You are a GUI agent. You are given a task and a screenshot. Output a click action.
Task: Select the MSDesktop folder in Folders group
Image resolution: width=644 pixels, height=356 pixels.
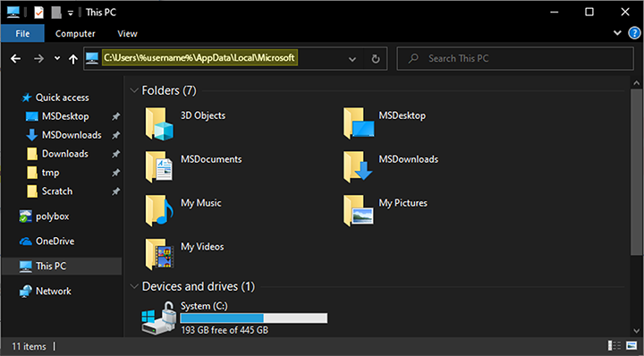click(x=359, y=123)
